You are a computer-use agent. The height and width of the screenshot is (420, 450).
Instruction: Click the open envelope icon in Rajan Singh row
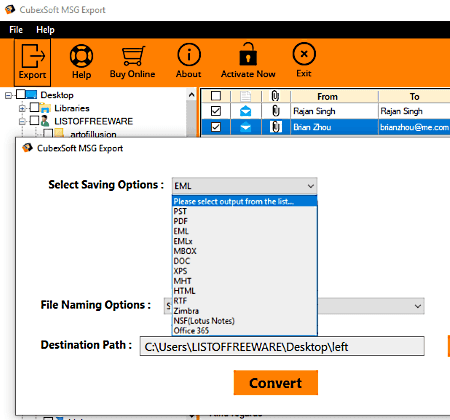coord(245,111)
